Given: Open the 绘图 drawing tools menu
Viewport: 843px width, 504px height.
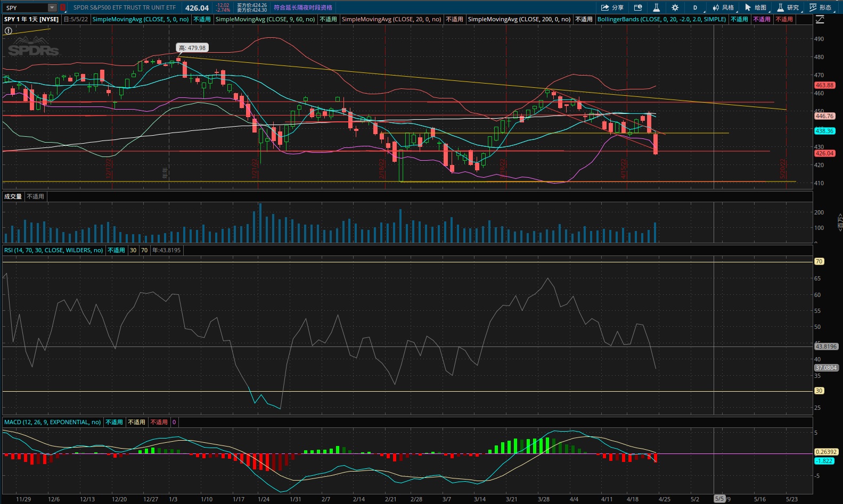Looking at the screenshot, I should pos(756,7).
